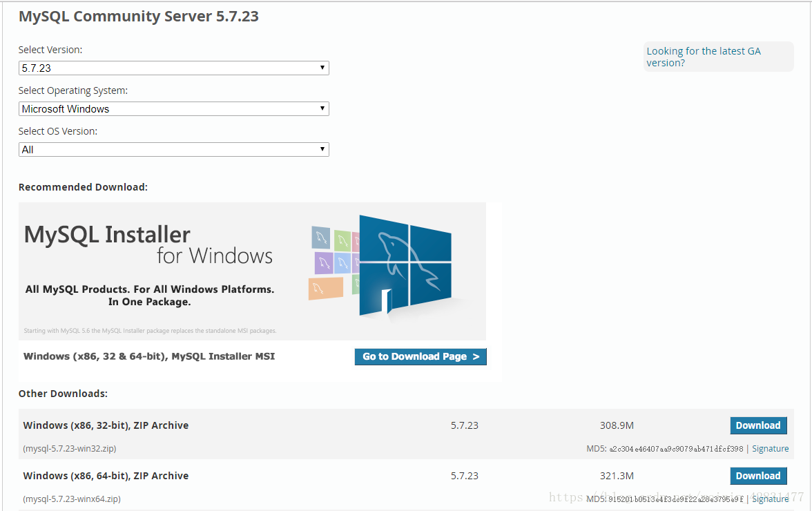Click the (mysql-5.7.23-win32.zip) file name

pyautogui.click(x=69, y=449)
